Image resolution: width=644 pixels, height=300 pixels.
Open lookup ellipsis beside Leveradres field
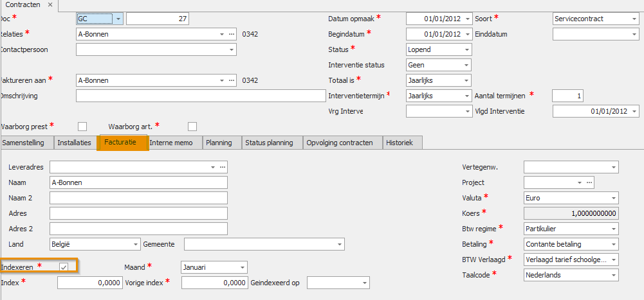[x=223, y=167]
